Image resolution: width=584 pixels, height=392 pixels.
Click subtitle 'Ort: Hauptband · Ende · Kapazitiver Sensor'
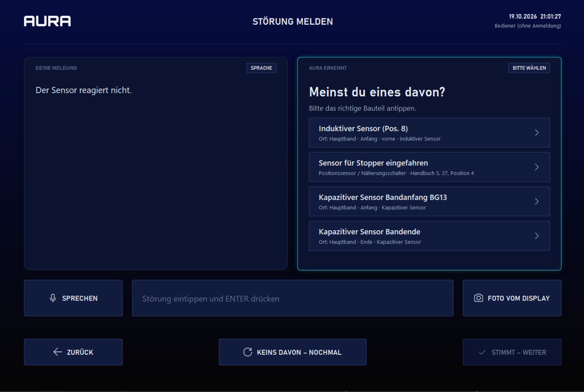point(370,242)
